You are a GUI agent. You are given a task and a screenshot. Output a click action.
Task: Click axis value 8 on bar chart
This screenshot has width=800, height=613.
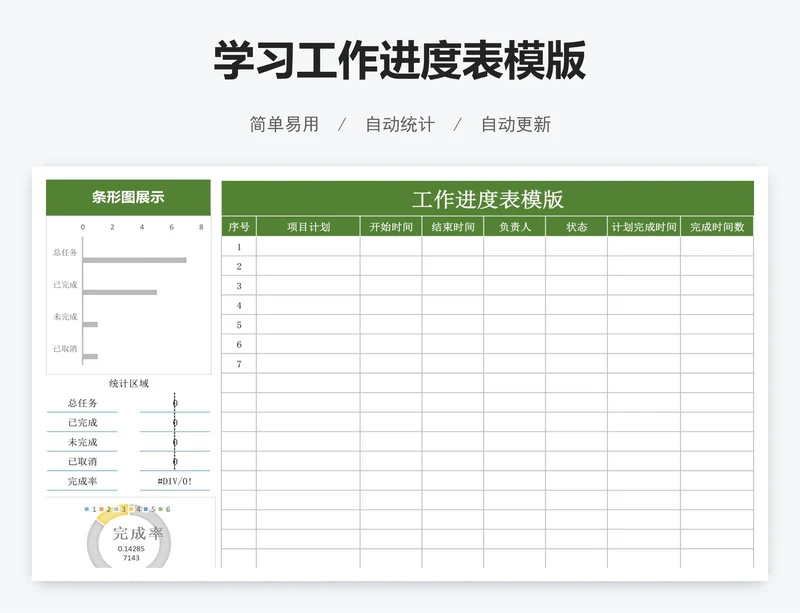click(x=201, y=227)
